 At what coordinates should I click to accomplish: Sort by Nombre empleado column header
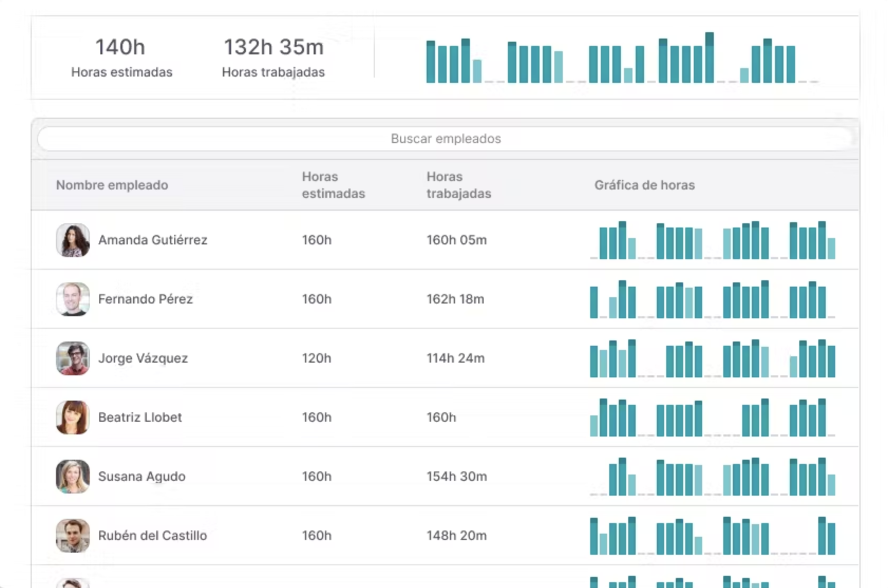pos(112,185)
